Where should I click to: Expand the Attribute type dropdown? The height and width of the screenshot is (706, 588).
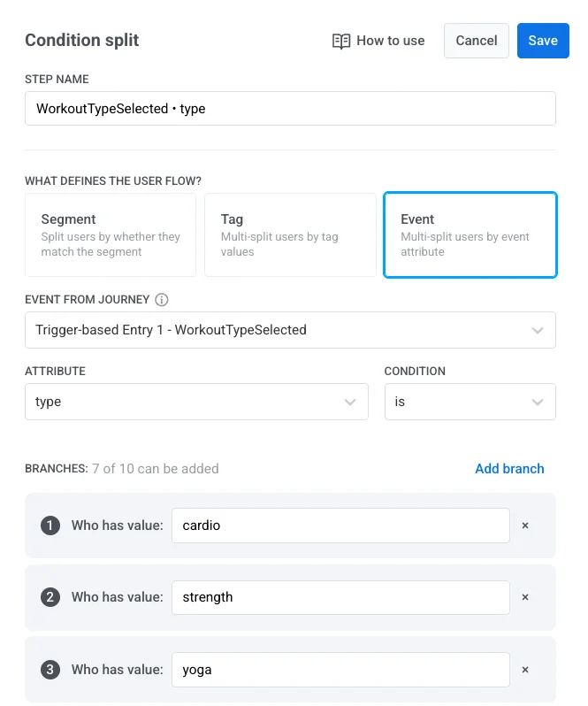tap(196, 402)
